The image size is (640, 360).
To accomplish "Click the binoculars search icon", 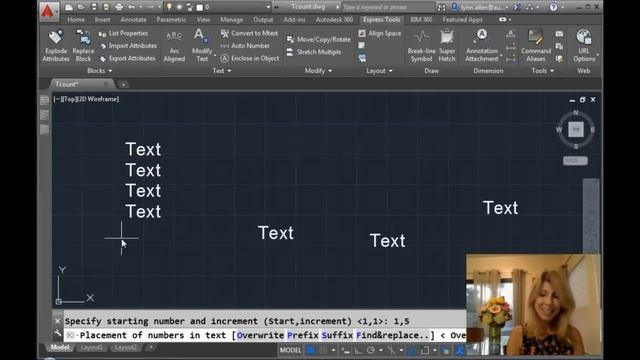I will [x=442, y=7].
